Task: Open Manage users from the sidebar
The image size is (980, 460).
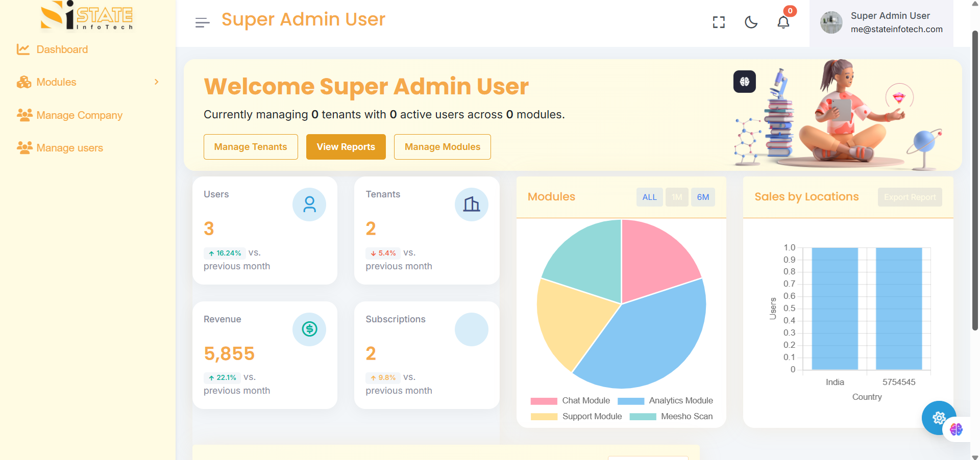Action: coord(69,148)
